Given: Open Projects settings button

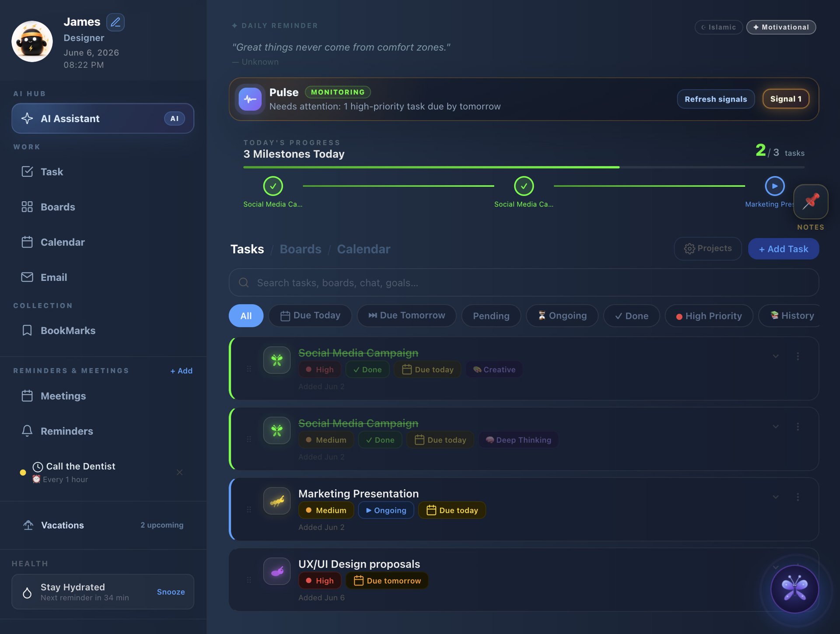Looking at the screenshot, I should click(x=707, y=249).
